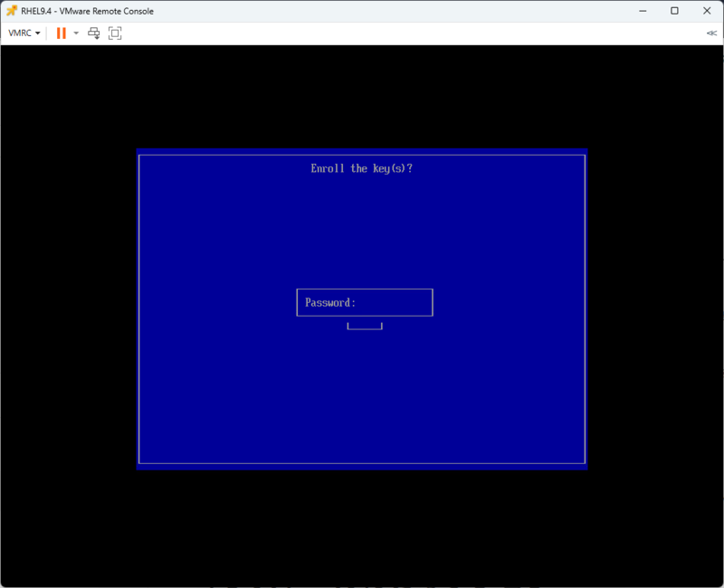Click the VMware Remote Console title icon

[12, 11]
